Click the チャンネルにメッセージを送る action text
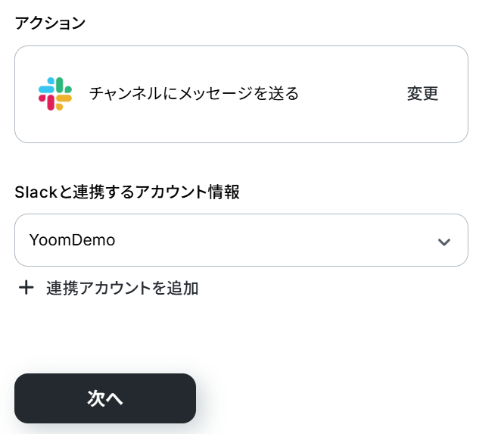This screenshot has height=434, width=504. [194, 94]
